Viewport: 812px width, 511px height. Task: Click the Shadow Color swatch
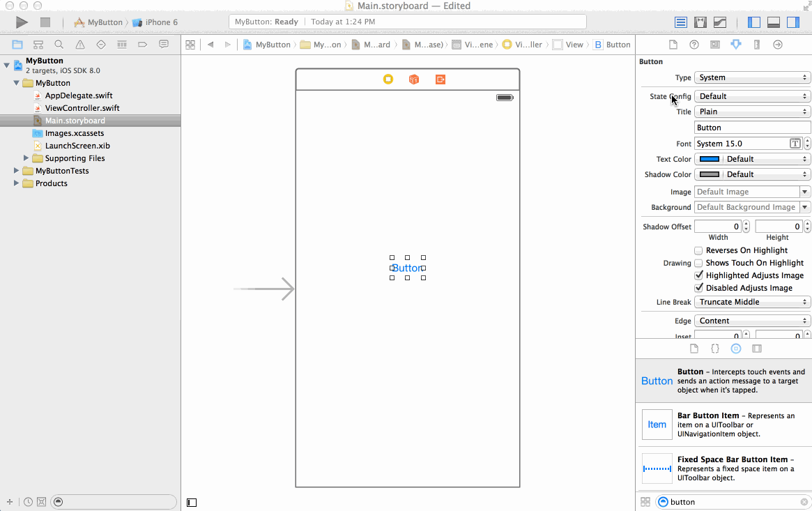pyautogui.click(x=710, y=174)
